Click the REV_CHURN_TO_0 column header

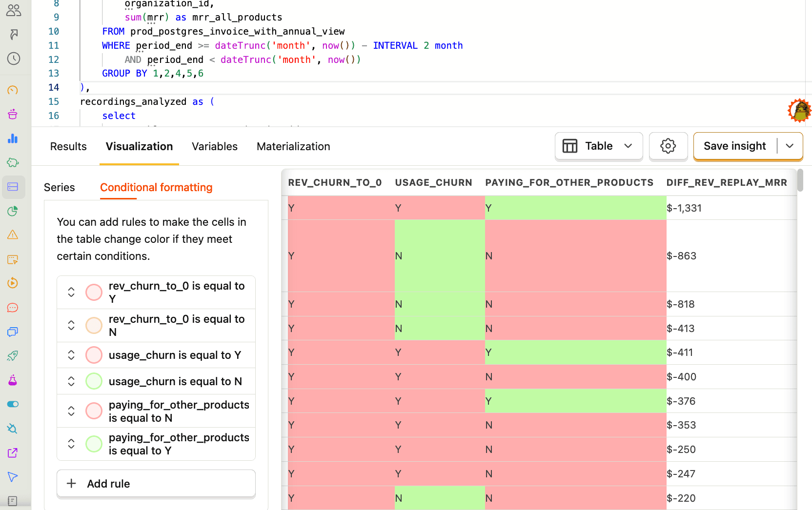tap(335, 182)
